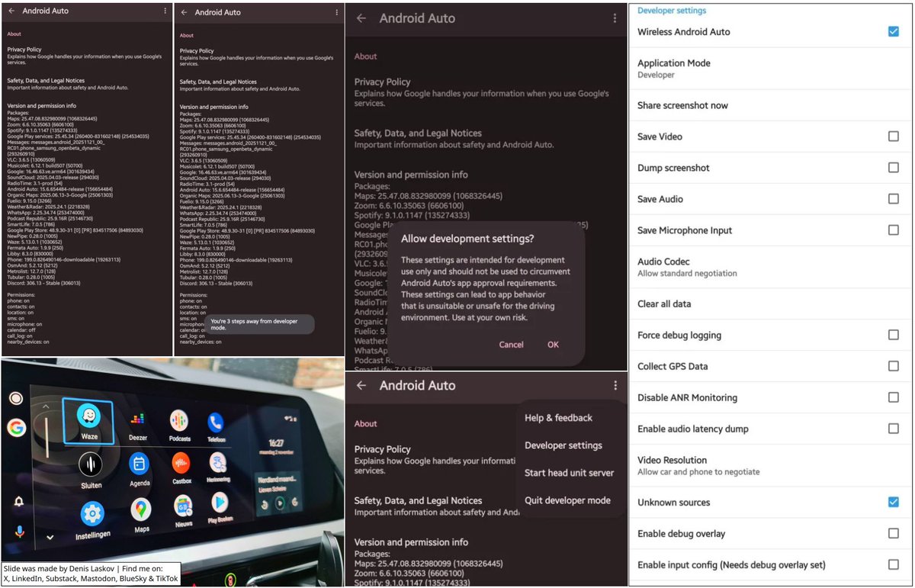The width and height of the screenshot is (915, 588).
Task: Launch the Castbox app icon
Action: click(x=181, y=462)
